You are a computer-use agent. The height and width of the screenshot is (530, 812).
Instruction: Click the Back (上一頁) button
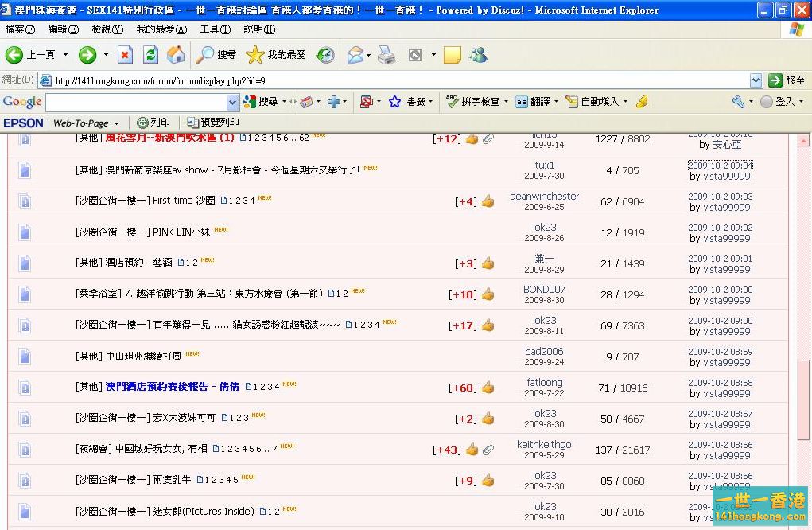(32, 55)
